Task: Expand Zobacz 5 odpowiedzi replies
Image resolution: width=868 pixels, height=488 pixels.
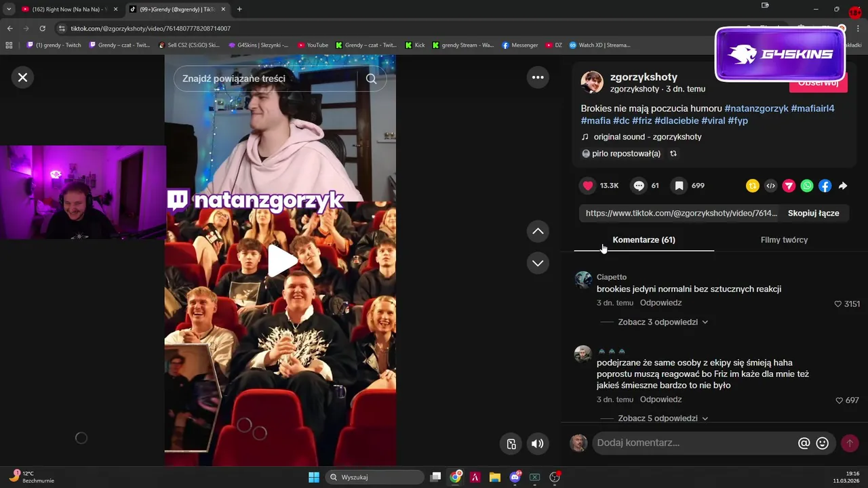Action: pyautogui.click(x=663, y=418)
